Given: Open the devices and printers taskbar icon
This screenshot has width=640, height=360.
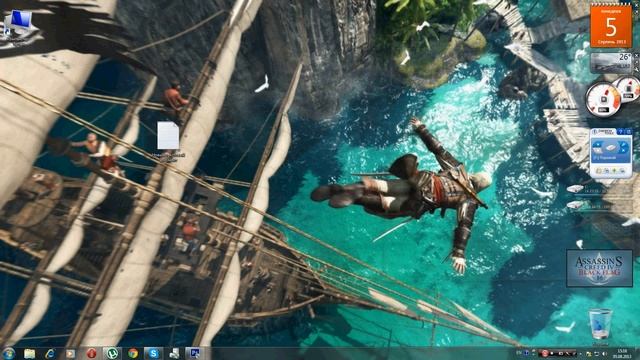Looking at the screenshot, I should click(x=174, y=353).
